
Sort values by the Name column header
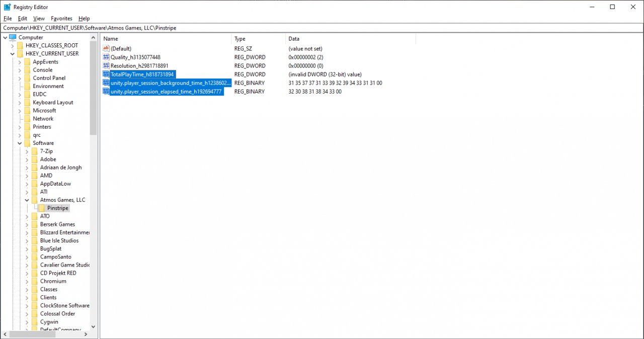pyautogui.click(x=166, y=39)
